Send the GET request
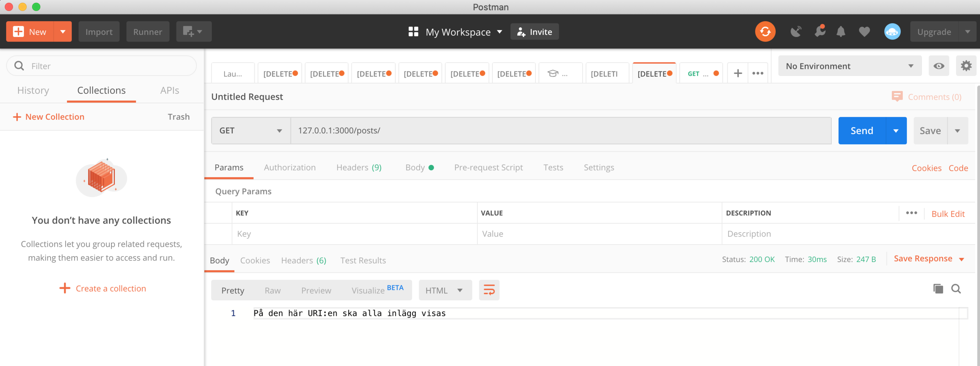The width and height of the screenshot is (980, 366). pos(862,131)
